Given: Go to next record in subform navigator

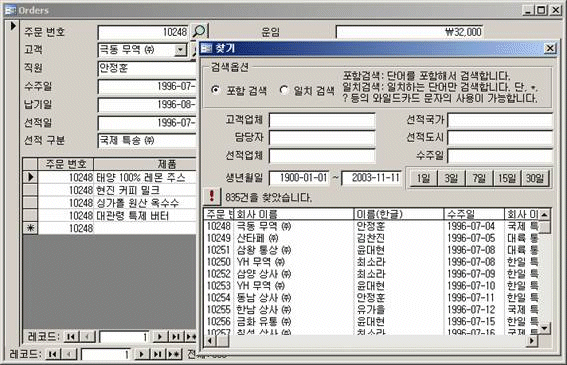Looking at the screenshot, I should 159,337.
